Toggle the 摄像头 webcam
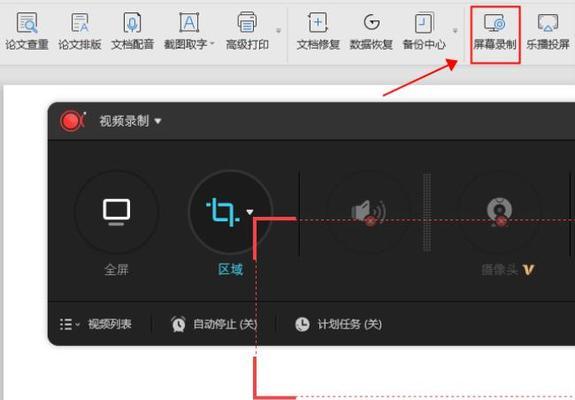Screen dimensions: 575x400 [499, 212]
